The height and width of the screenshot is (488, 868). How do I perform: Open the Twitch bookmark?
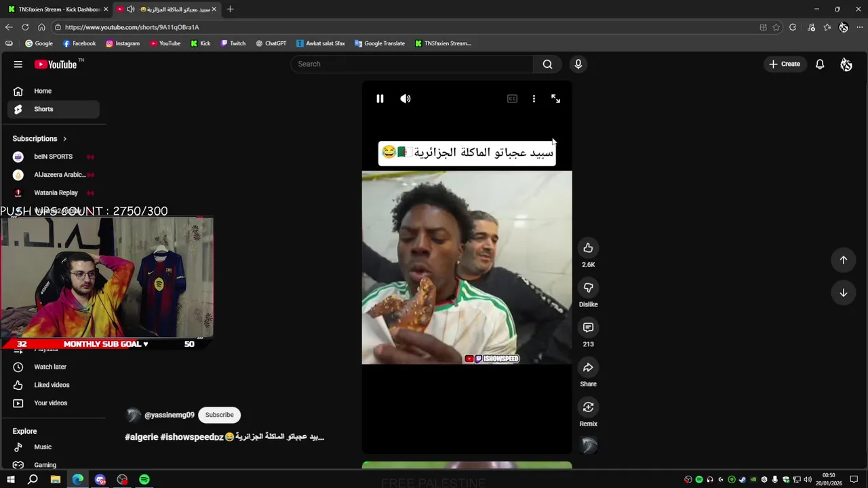point(233,43)
